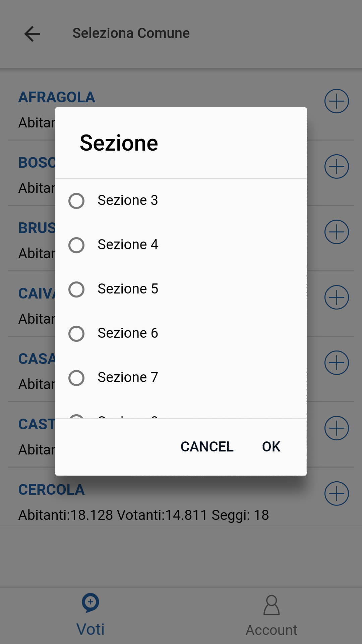Screen dimensions: 362x644
Task: Choose the Sezione 4 radio option
Action: tap(76, 245)
